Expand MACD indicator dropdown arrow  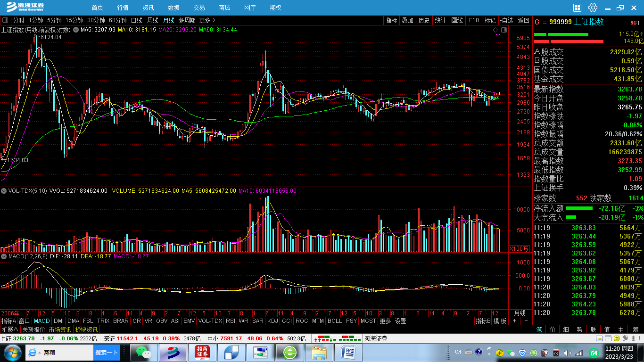[x=4, y=256]
